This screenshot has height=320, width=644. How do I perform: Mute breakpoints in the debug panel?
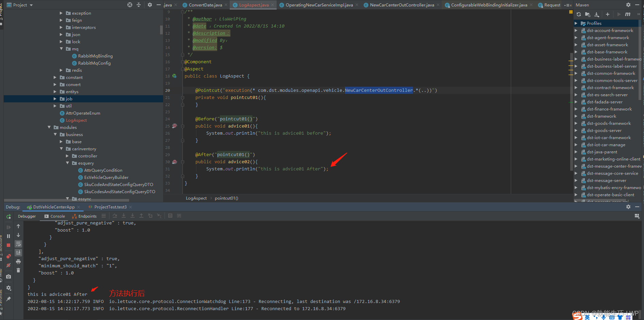pos(8,265)
